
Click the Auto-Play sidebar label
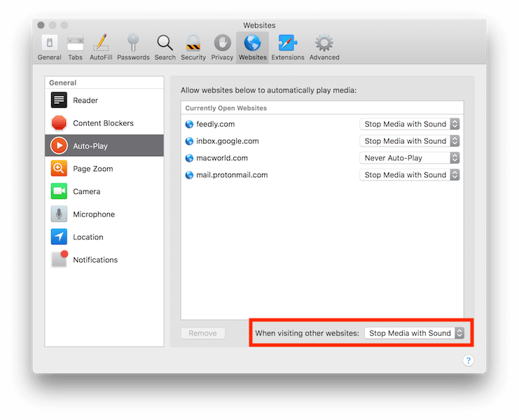click(x=90, y=146)
